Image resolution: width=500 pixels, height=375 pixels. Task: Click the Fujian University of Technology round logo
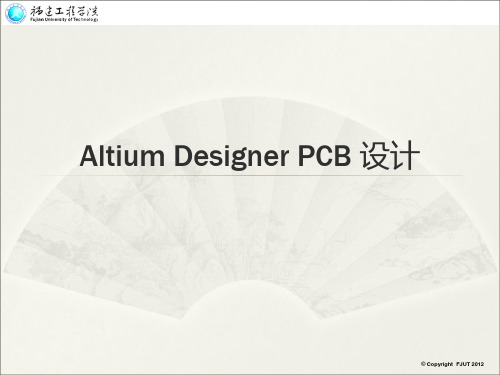pos(15,13)
